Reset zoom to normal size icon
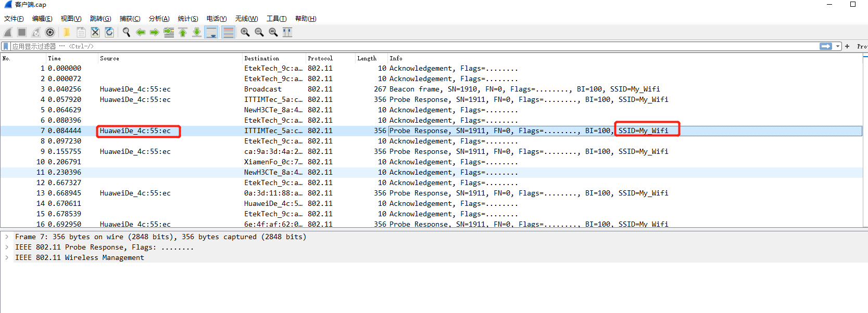The height and width of the screenshot is (313, 868). coord(273,32)
